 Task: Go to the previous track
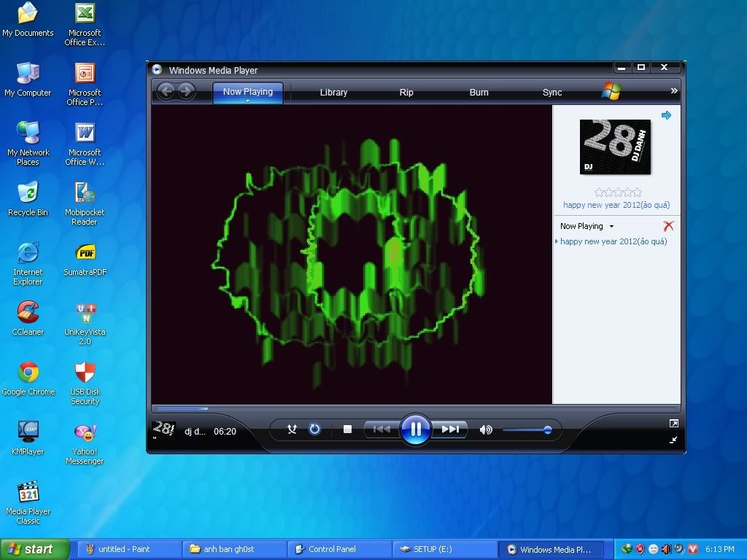click(x=382, y=429)
